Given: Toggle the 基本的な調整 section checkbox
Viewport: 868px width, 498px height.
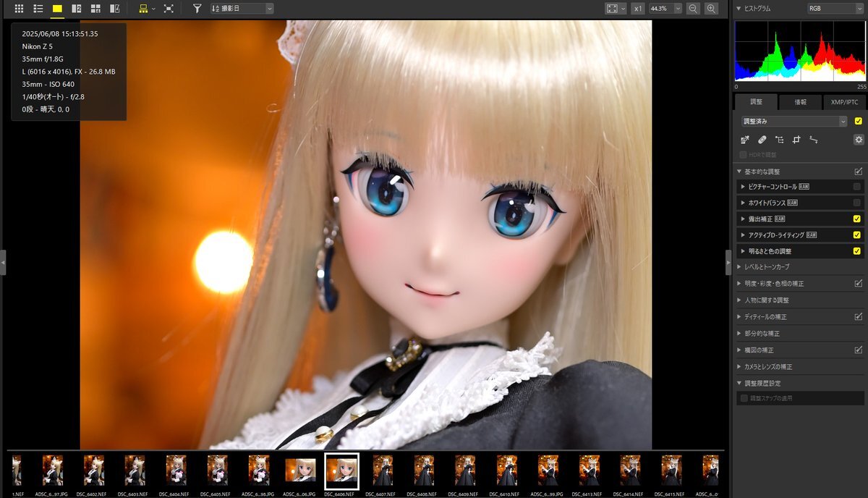Looking at the screenshot, I should pos(858,172).
